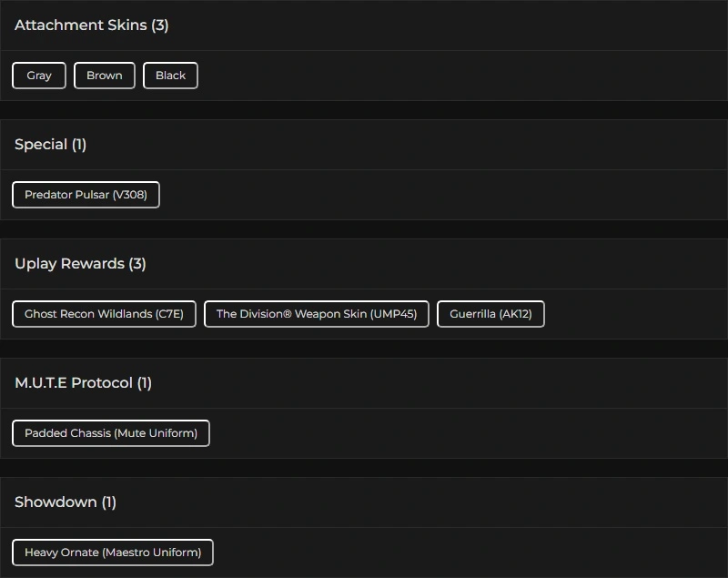Click the (1) count beside M.U.T.E Protocol
The image size is (728, 578).
[x=145, y=383]
